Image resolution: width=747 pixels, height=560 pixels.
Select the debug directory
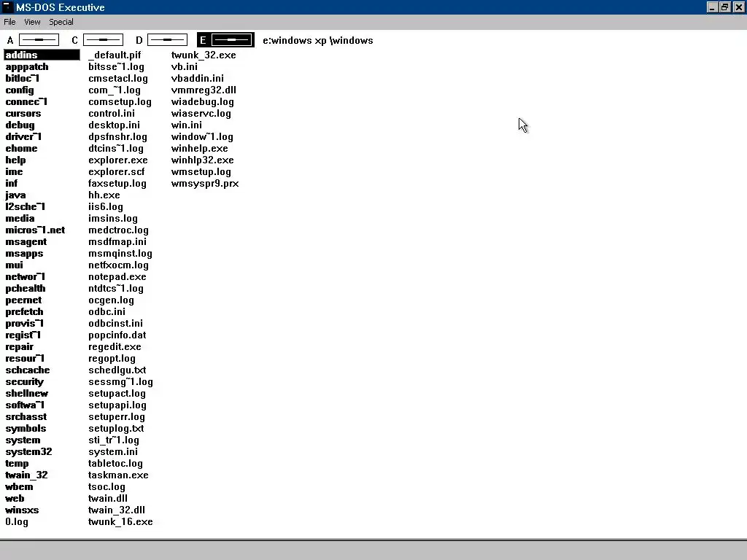point(20,125)
